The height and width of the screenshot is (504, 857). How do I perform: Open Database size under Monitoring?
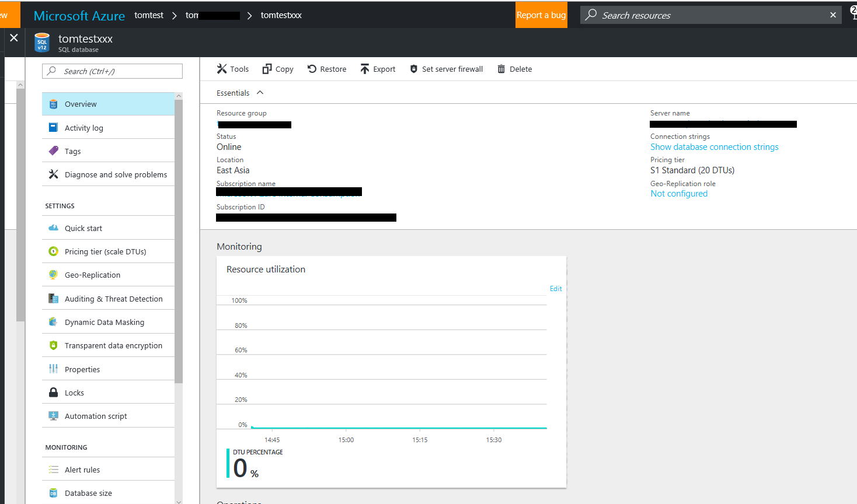point(108,493)
